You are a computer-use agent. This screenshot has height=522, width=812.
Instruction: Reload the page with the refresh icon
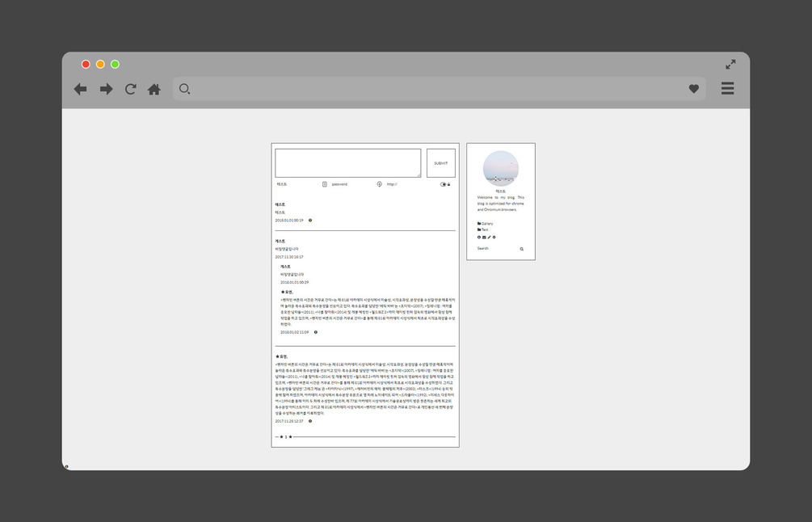click(131, 89)
